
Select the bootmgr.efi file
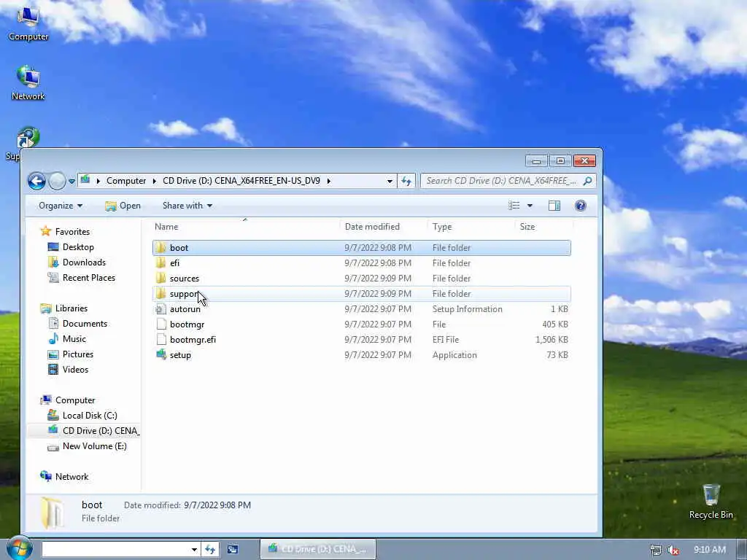pyautogui.click(x=362, y=340)
